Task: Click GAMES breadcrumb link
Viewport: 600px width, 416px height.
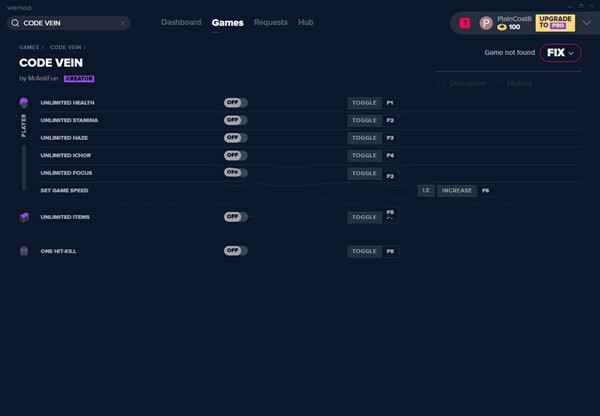Action: [29, 47]
